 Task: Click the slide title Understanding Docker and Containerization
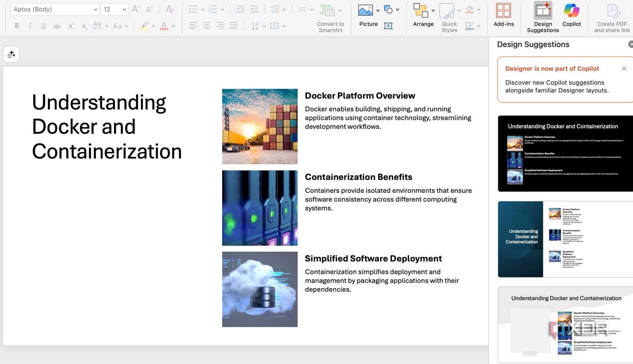[x=107, y=127]
